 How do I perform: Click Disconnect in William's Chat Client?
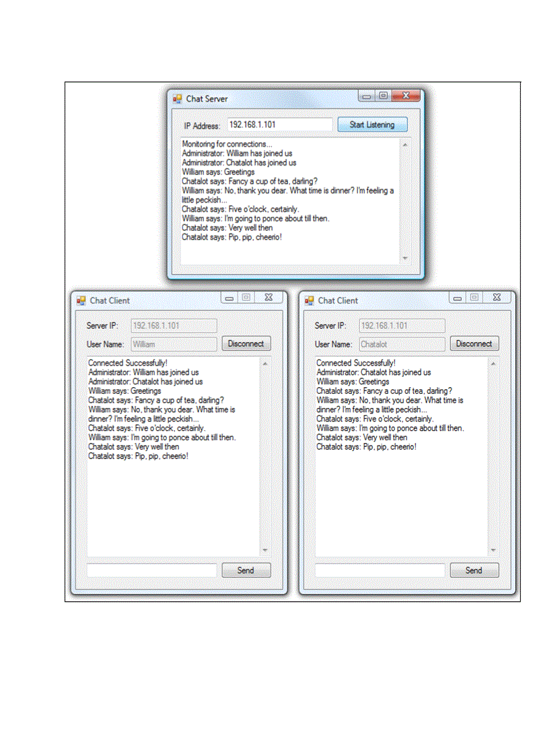pos(246,343)
